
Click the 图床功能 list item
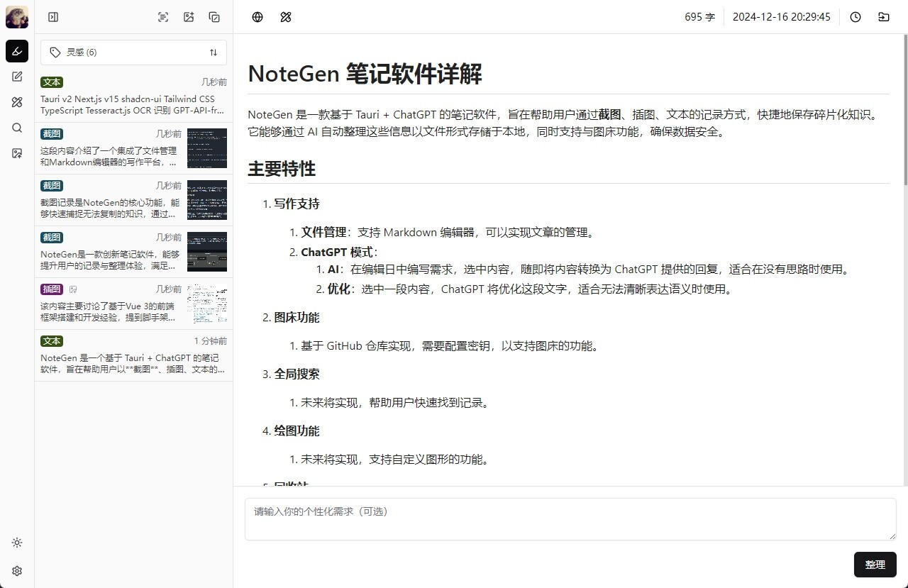297,318
